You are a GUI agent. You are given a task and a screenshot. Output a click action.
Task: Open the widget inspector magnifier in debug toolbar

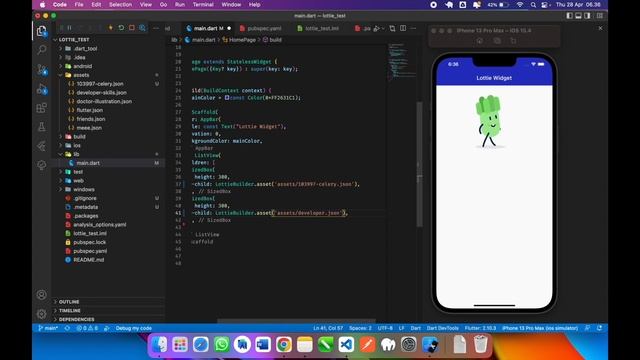tap(142, 28)
